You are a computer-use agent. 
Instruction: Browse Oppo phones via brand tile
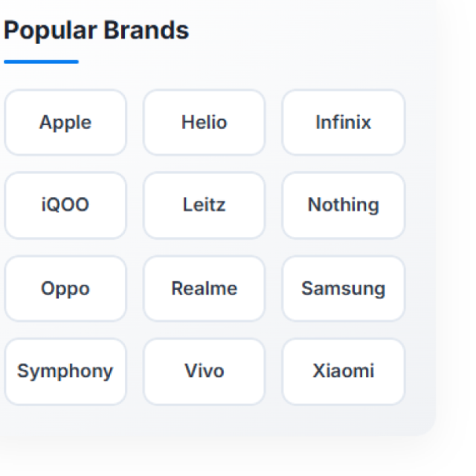click(x=65, y=289)
